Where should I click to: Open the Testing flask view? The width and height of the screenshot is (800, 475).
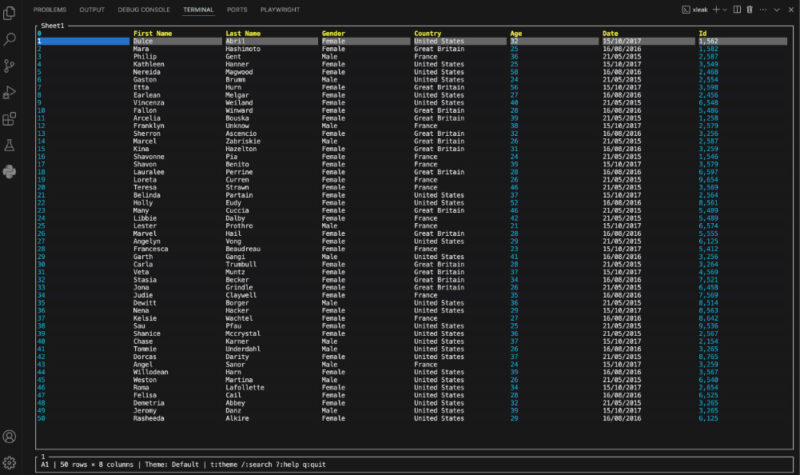[x=9, y=145]
